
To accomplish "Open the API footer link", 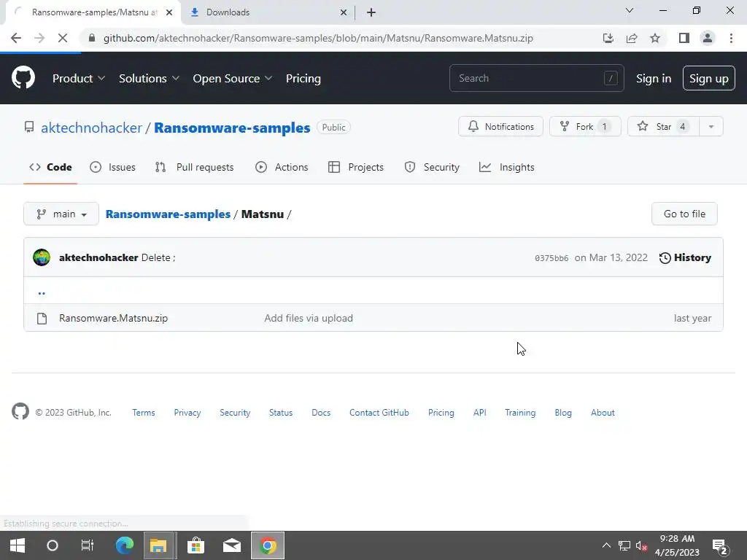I will coord(480,413).
